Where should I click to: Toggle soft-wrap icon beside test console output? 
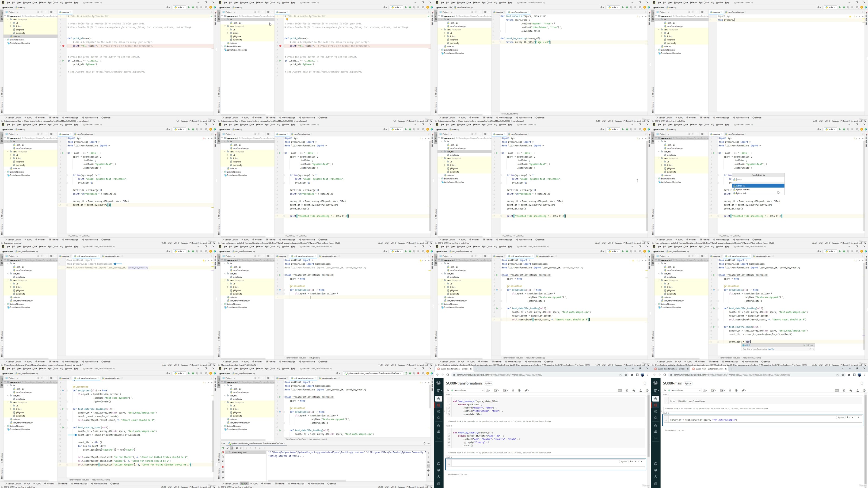(429, 462)
